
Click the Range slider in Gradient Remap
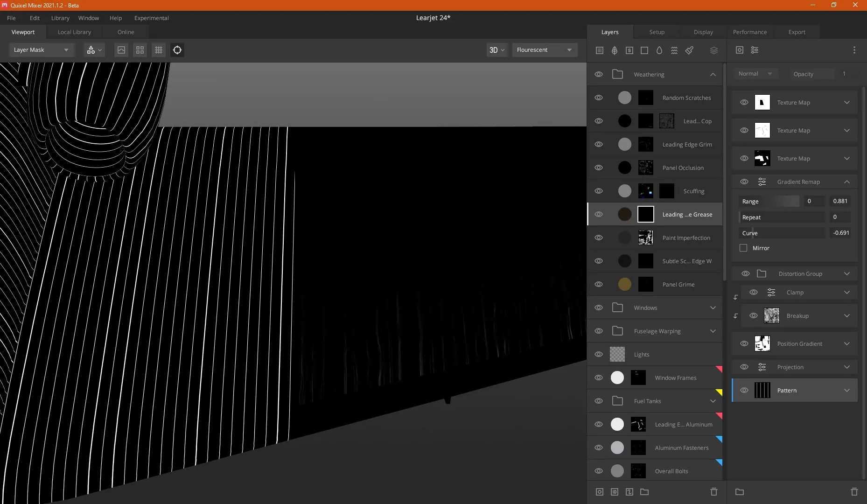coord(770,201)
